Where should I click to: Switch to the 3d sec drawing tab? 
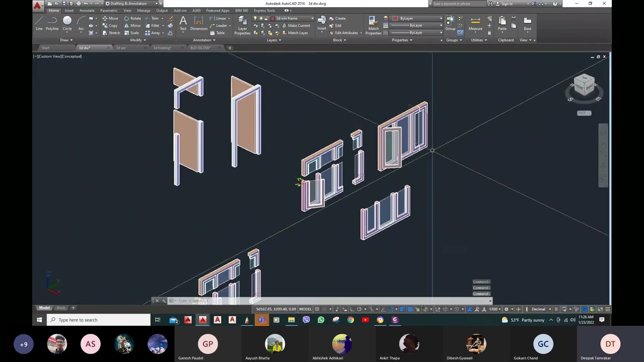pos(121,48)
